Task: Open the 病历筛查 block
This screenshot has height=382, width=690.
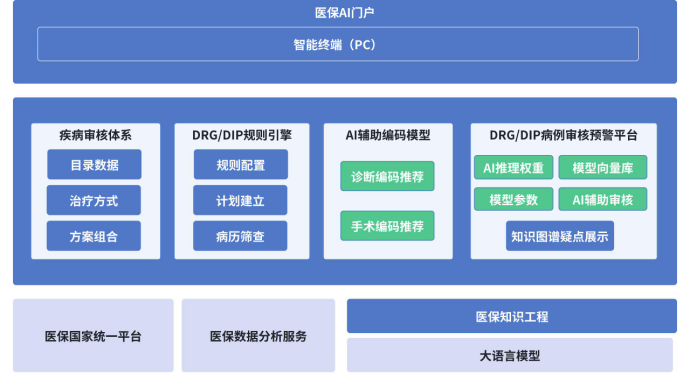Action: [x=240, y=236]
